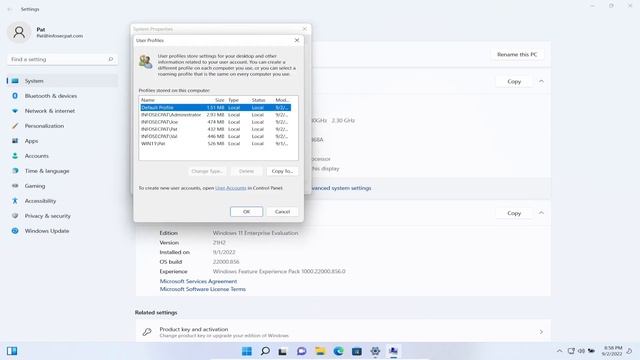Image resolution: width=640 pixels, height=360 pixels.
Task: Open Widgets panel from taskbar corner
Action: [12, 351]
